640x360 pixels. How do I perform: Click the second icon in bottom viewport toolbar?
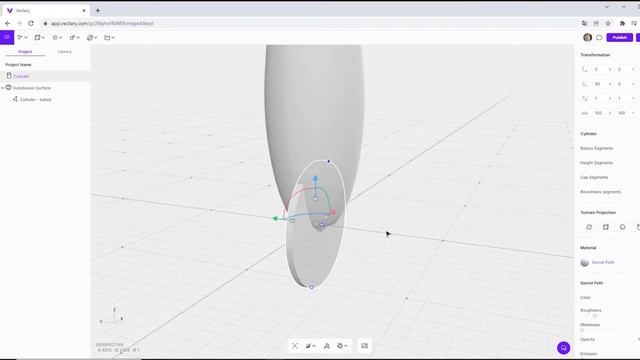click(309, 346)
